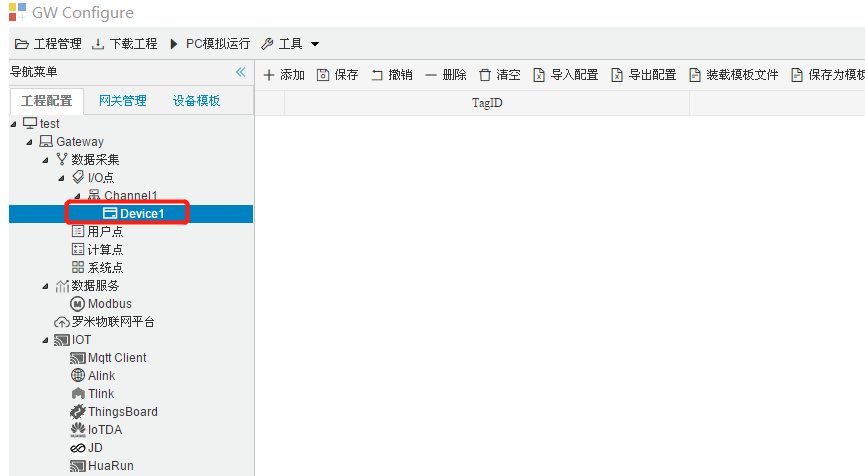Screen dimensions: 865x476
Task: Select the 数据采集 tree node
Action: (95, 160)
